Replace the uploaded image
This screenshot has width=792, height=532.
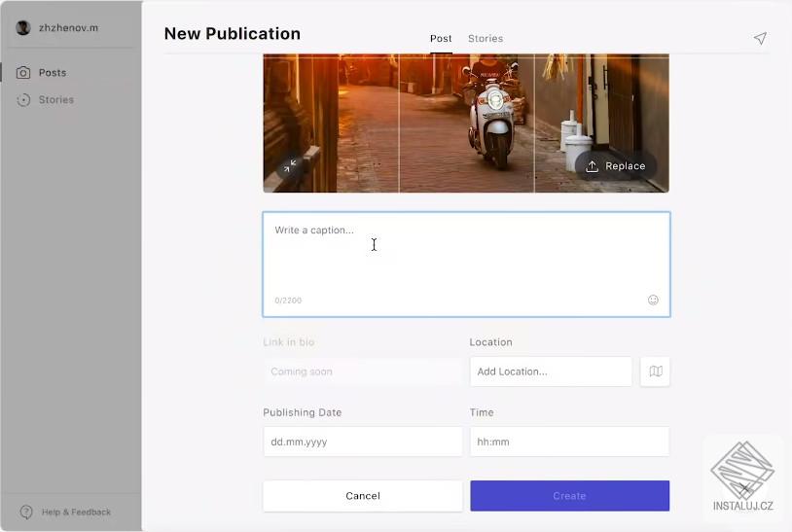616,166
